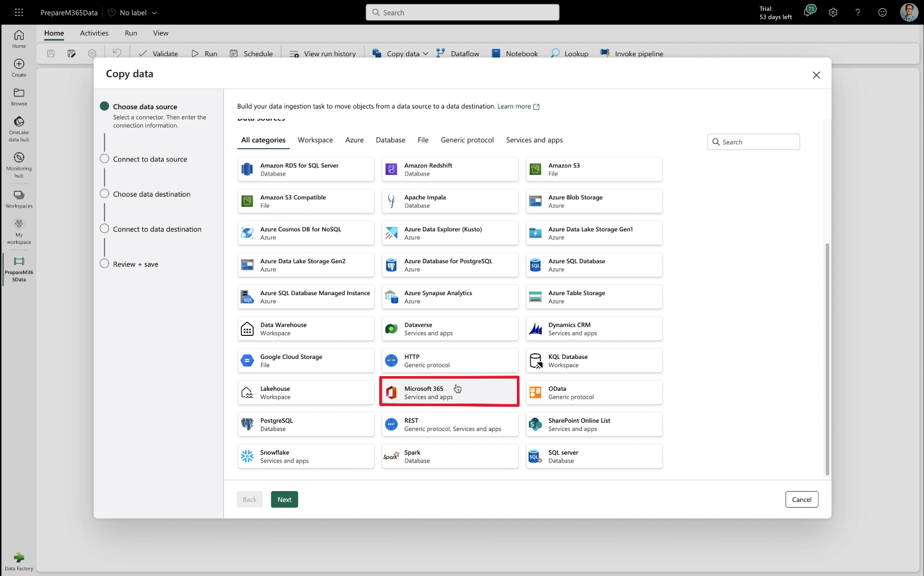Viewport: 924px width, 576px height.
Task: Open the user profile avatar
Action: tap(909, 12)
